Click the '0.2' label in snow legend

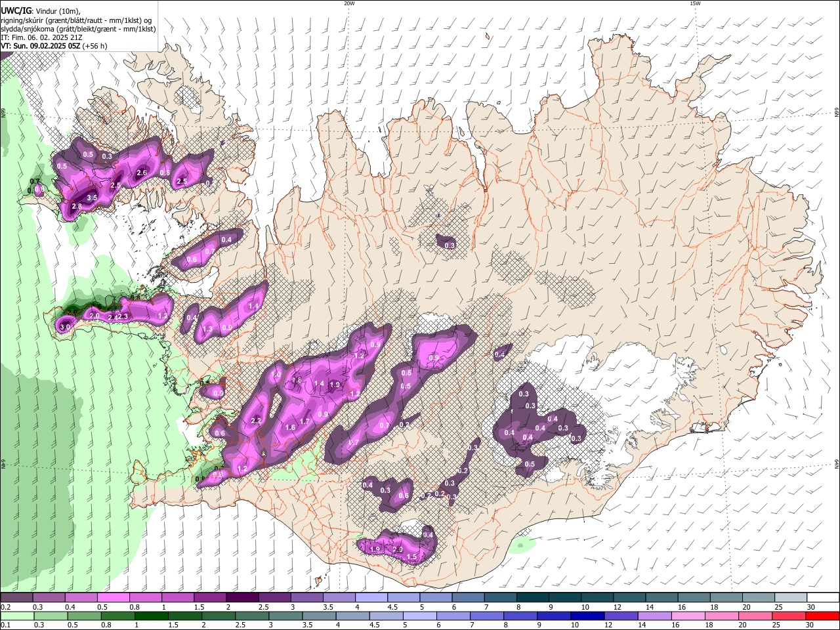(5, 607)
